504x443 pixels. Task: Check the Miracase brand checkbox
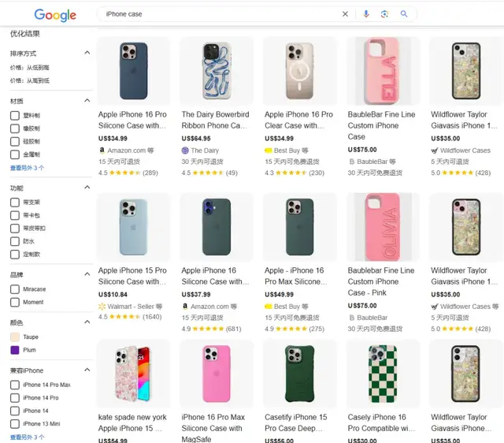(15, 289)
